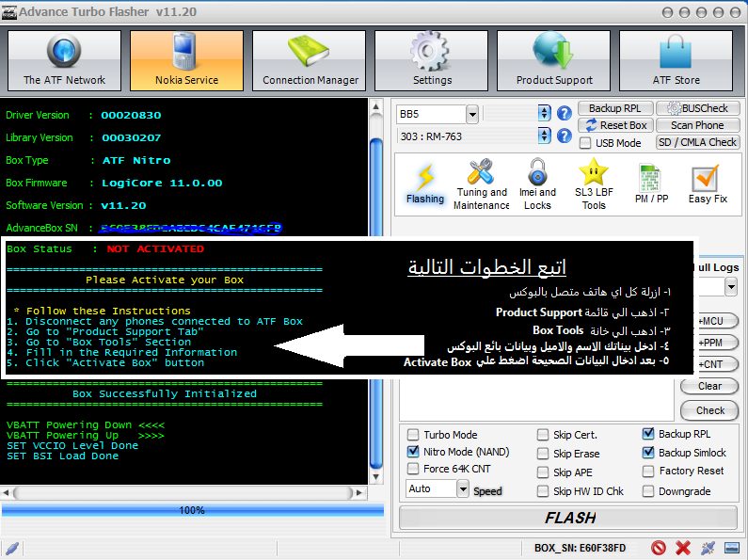Click the vertical scrollbar thumb of log

(x=376, y=303)
